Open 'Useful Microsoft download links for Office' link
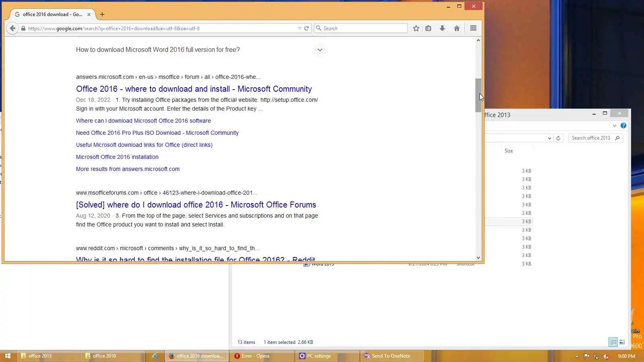This screenshot has height=362, width=644. pyautogui.click(x=144, y=145)
